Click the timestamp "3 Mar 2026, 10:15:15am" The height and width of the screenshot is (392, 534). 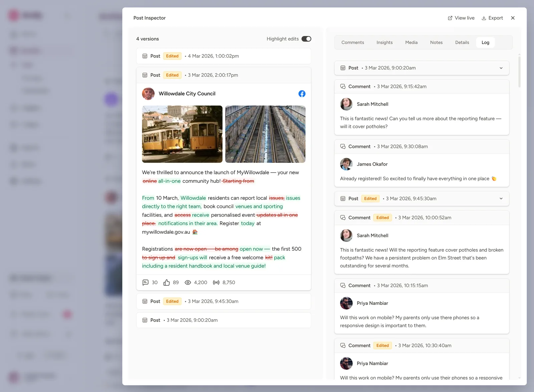(x=403, y=285)
